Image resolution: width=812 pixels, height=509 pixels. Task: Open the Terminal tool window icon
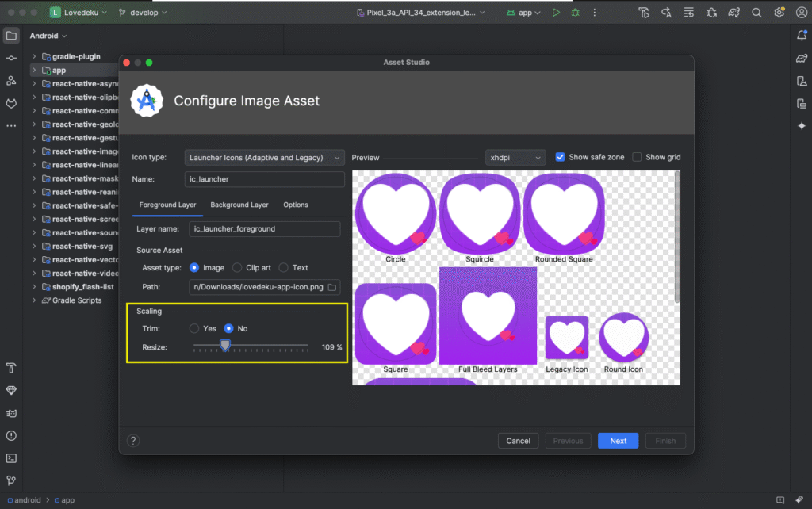tap(11, 457)
